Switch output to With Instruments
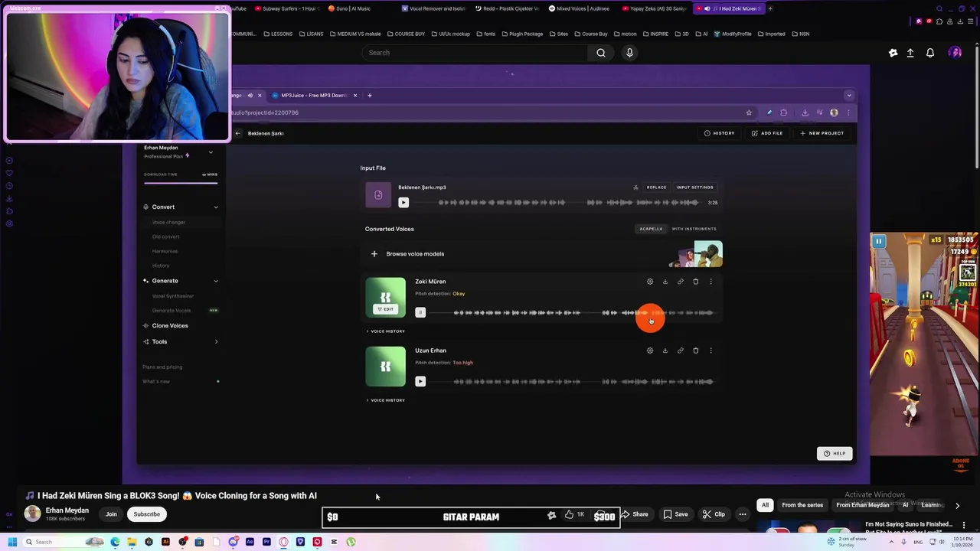980x551 pixels. pyautogui.click(x=694, y=229)
